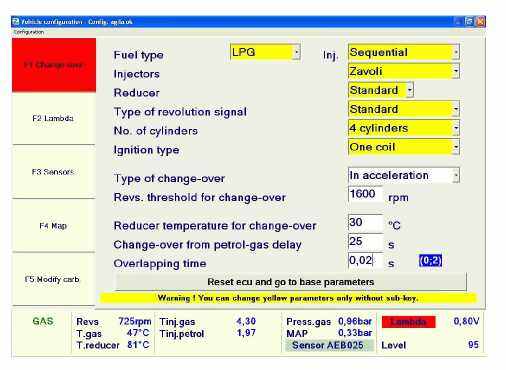Click the yellow sub-key warning message
This screenshot has width=506, height=370.
coord(288,298)
